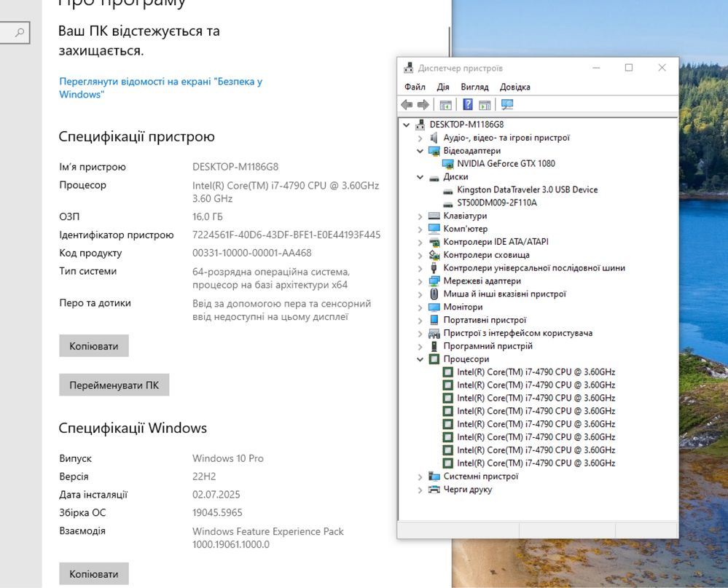This screenshot has width=728, height=588.
Task: Toggle the action pane toolbar icon
Action: [x=485, y=106]
